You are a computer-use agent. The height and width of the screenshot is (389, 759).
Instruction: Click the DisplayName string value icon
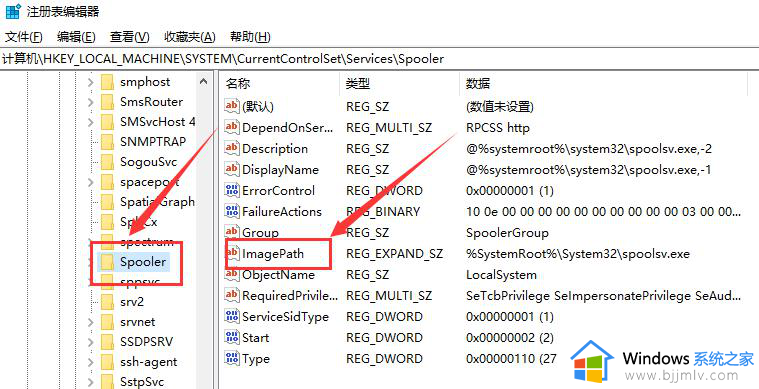[232, 169]
